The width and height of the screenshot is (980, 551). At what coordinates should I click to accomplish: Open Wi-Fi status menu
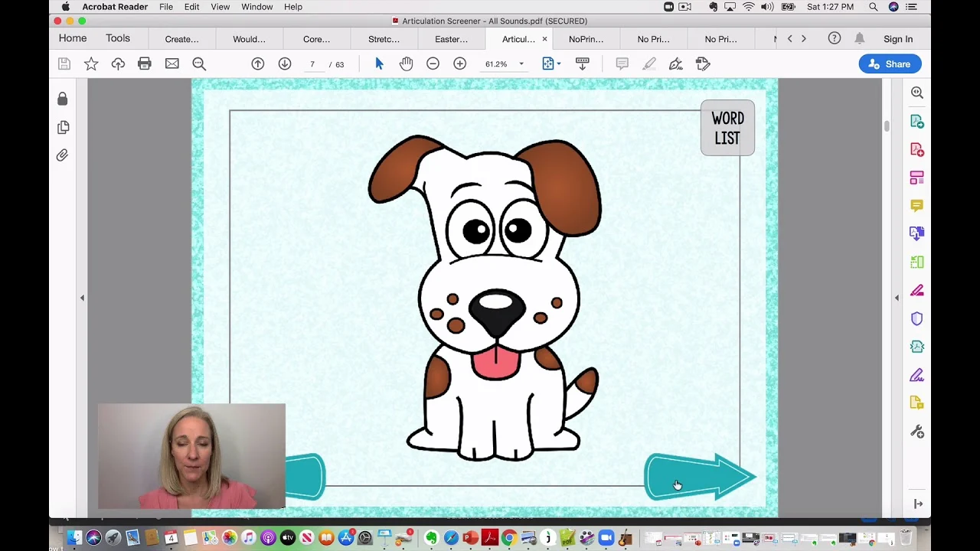pyautogui.click(x=748, y=7)
